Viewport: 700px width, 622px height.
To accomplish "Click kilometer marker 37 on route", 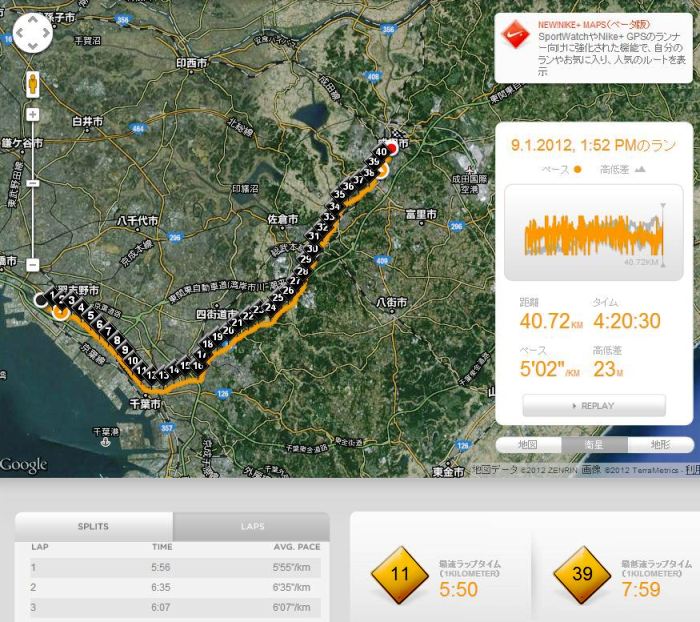I will 358,180.
